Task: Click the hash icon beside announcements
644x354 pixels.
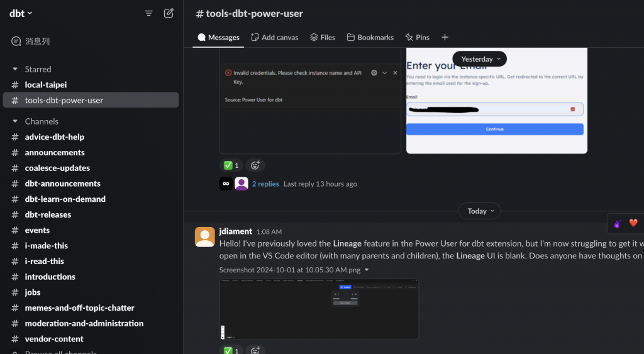Action: coord(15,152)
